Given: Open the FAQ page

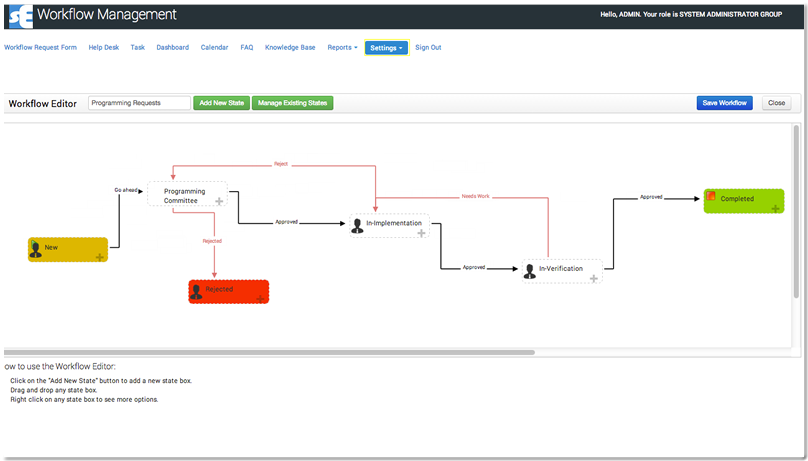Looking at the screenshot, I should point(247,47).
